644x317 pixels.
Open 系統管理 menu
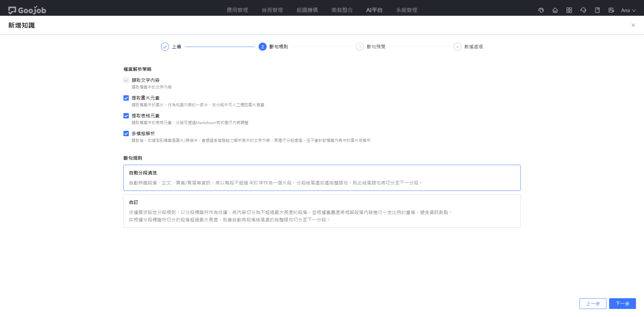pos(407,10)
